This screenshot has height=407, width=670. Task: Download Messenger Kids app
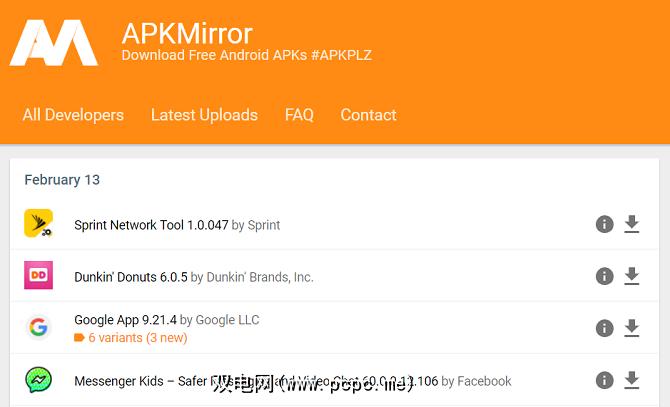tap(632, 380)
